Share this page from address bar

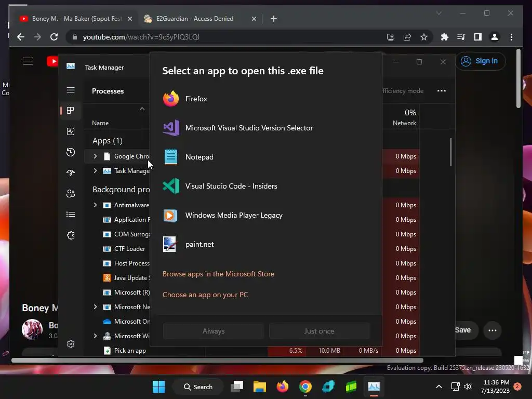[407, 37]
